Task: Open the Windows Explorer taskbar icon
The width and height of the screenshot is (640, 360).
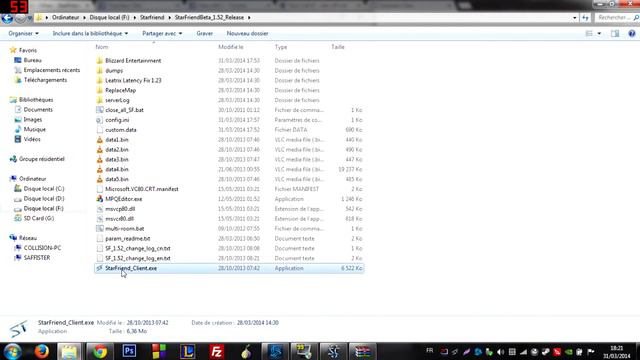Action: point(69,351)
